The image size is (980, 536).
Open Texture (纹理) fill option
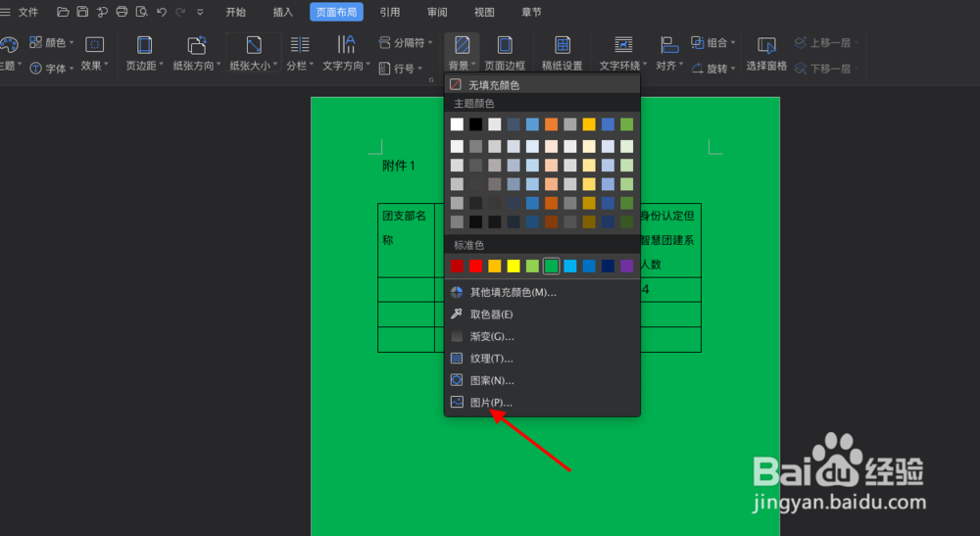[543, 359]
